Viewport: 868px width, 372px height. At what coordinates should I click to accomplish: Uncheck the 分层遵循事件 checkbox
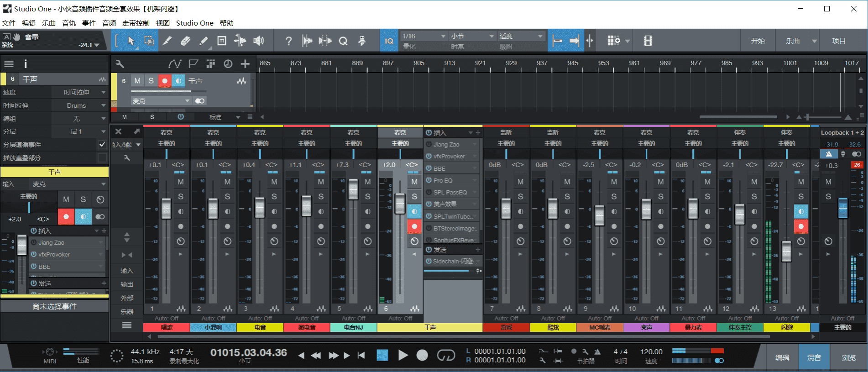pos(102,144)
